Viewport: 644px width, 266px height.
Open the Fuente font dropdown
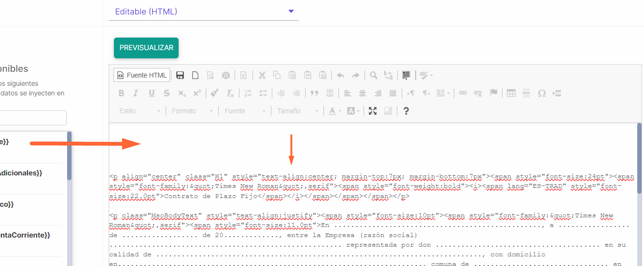pos(245,111)
